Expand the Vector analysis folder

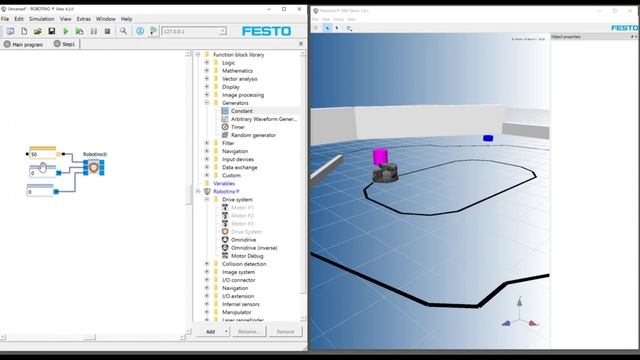pos(207,78)
